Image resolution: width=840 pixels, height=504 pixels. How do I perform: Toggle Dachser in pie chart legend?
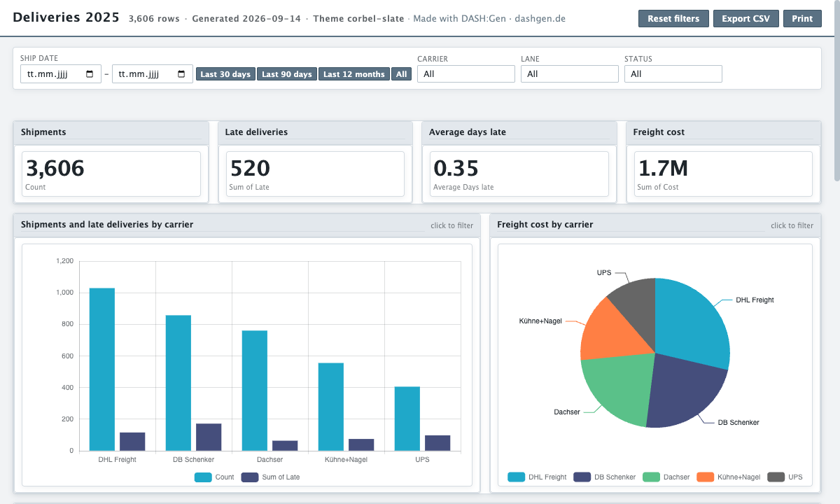(666, 477)
